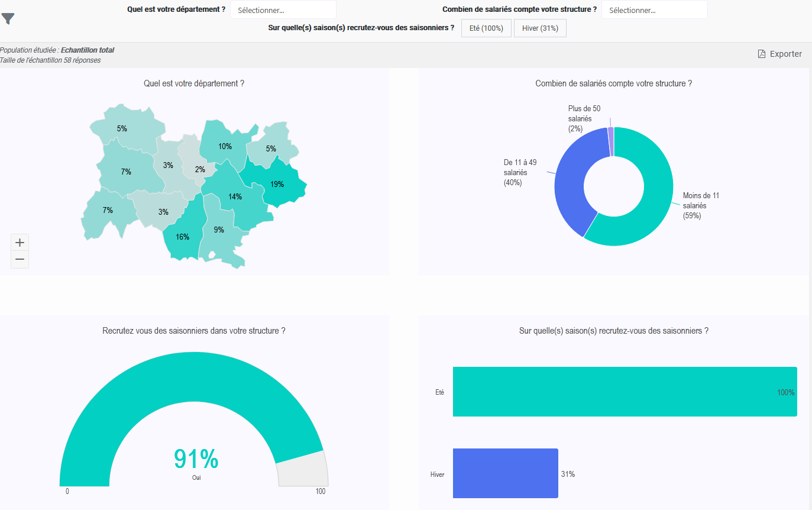The width and height of the screenshot is (812, 510).
Task: Click the 9% department on the map
Action: coord(219,230)
